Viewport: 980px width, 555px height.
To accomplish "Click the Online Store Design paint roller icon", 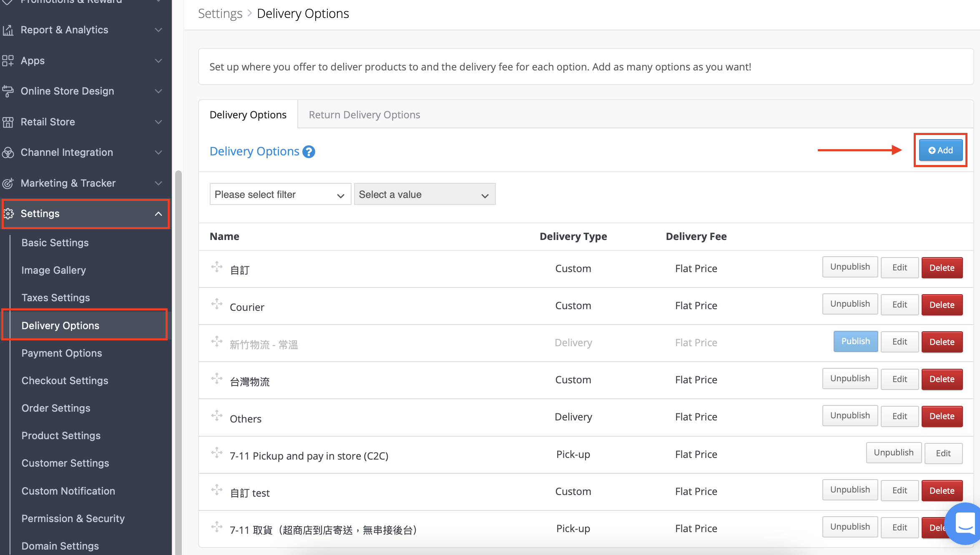I will coord(8,91).
